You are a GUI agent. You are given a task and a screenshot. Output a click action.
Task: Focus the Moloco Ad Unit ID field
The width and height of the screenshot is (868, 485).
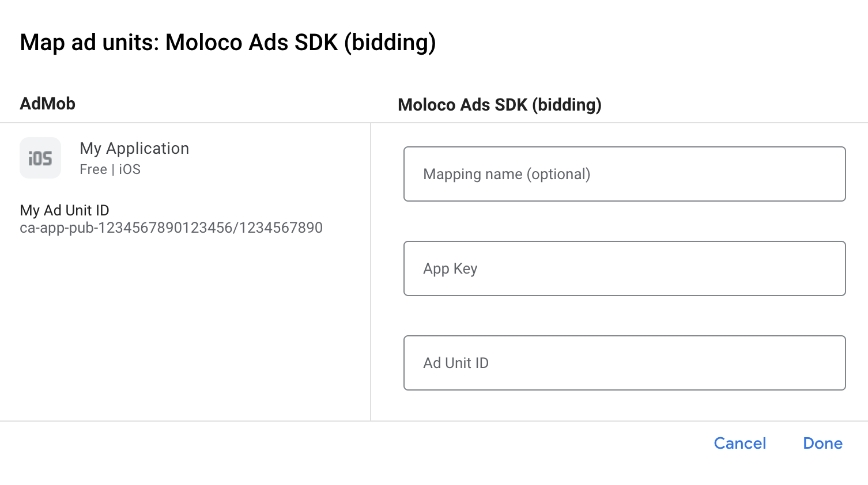pos(624,363)
